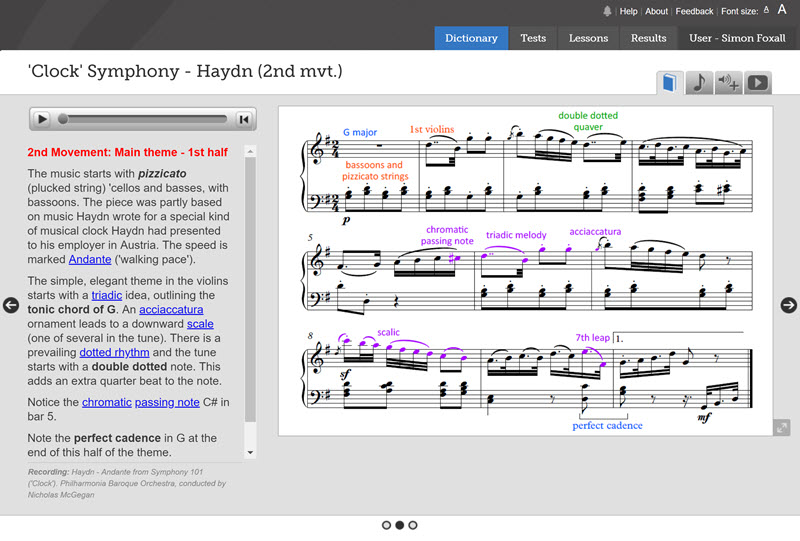This screenshot has width=800, height=541.
Task: Select the video play view icon
Action: point(758,83)
